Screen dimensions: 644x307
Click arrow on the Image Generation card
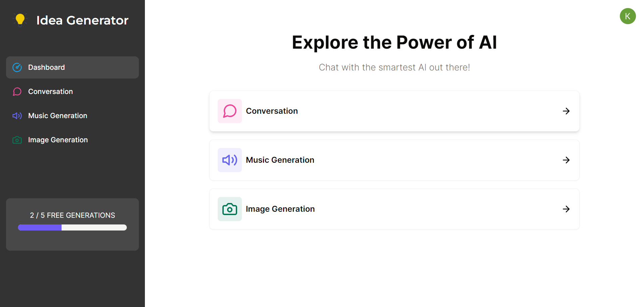[566, 209]
